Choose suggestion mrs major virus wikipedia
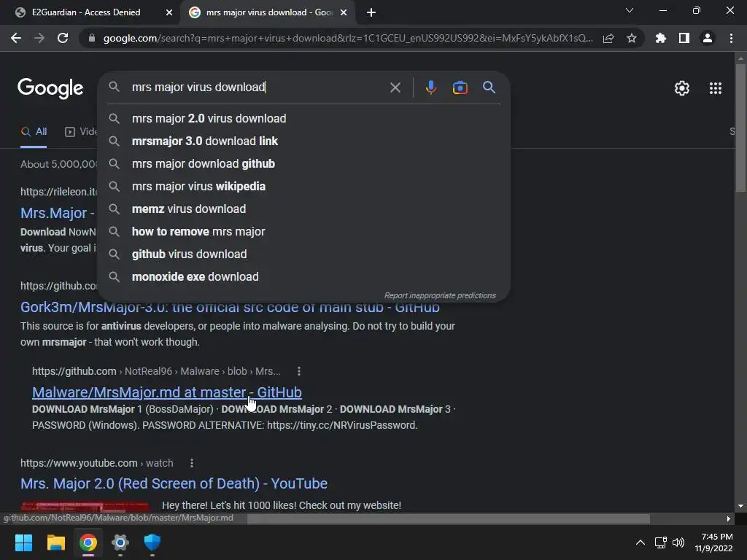This screenshot has width=747, height=560. click(303, 186)
